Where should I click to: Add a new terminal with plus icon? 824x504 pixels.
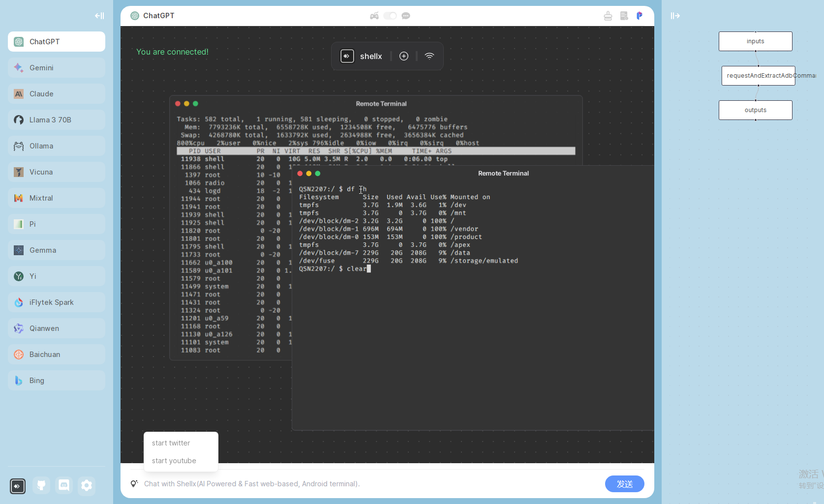tap(404, 56)
